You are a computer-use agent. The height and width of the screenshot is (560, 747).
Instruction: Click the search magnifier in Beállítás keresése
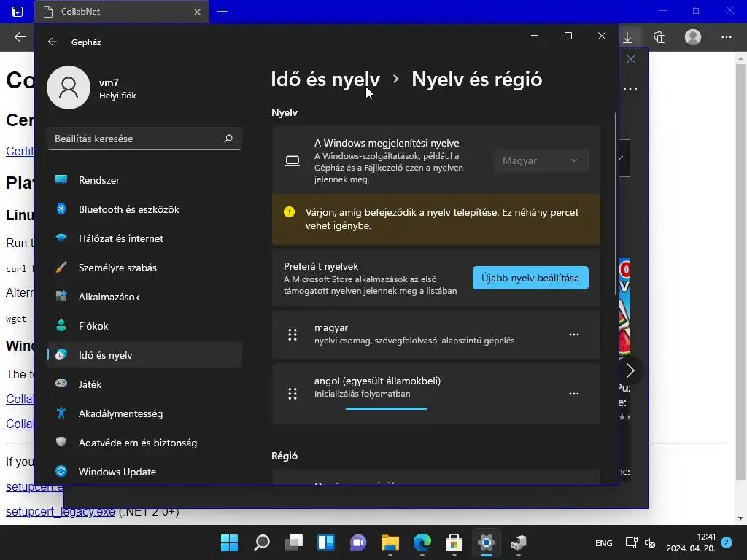coord(228,139)
